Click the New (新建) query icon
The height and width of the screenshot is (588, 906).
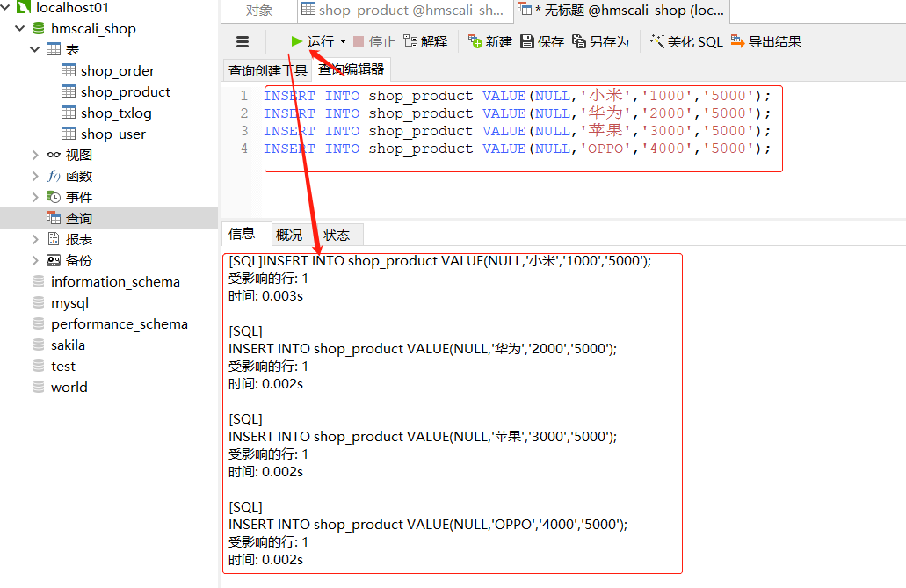pos(475,41)
